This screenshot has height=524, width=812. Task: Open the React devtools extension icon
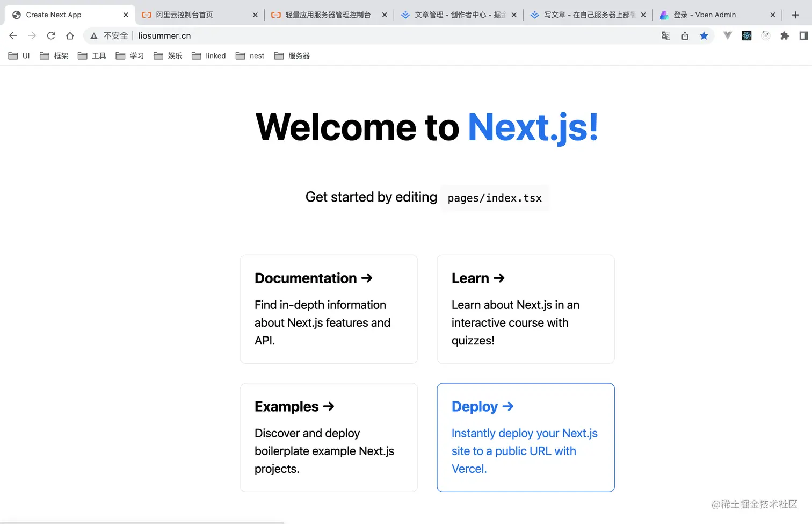(746, 35)
